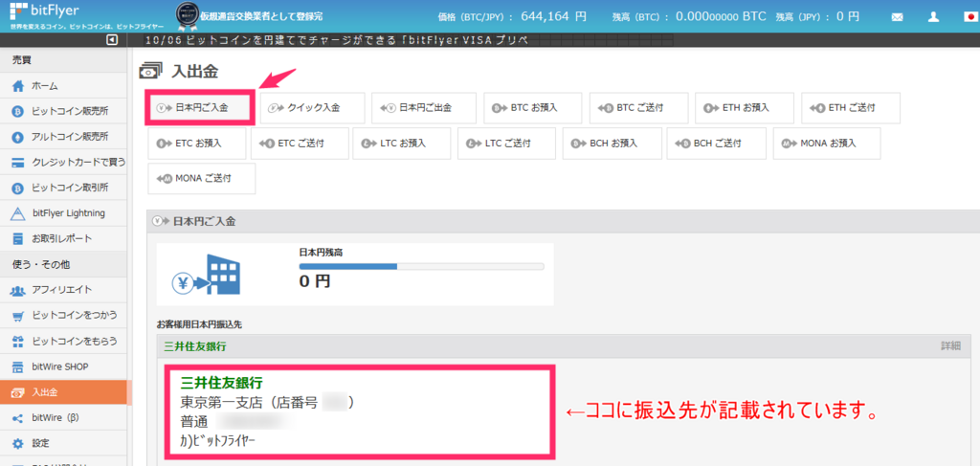This screenshot has width=980, height=466.
Task: Click the bitWire SHOP store icon
Action: 18,366
